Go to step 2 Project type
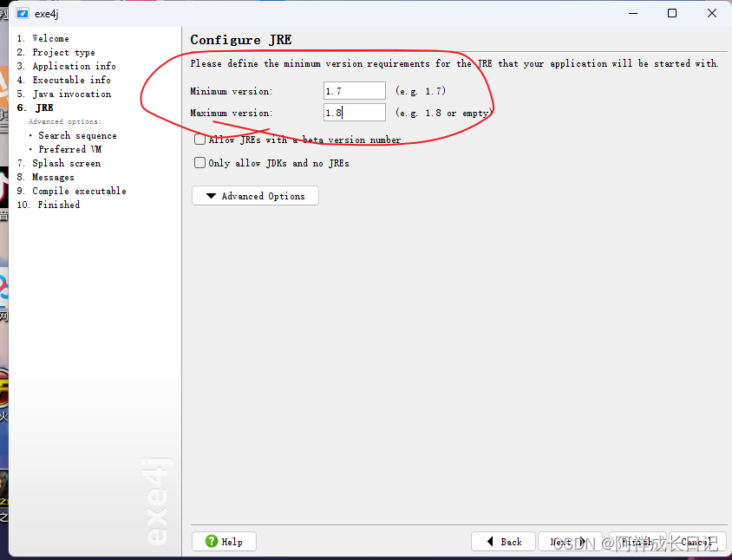 coord(56,52)
